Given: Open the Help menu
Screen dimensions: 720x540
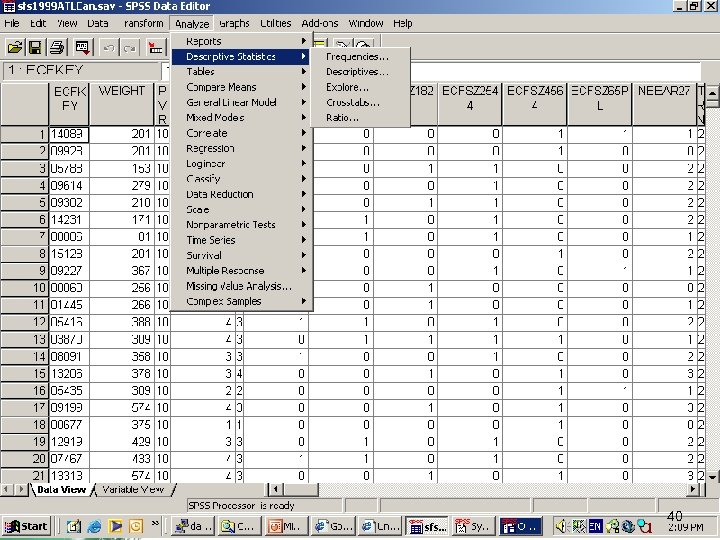Looking at the screenshot, I should coord(403,23).
